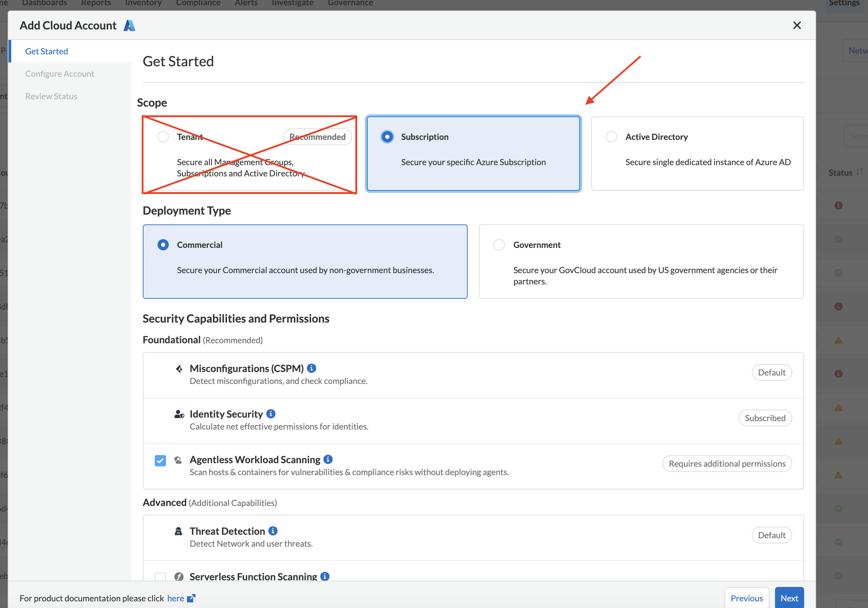
Task: Click info icon next to Threat Detection
Action: [x=273, y=531]
